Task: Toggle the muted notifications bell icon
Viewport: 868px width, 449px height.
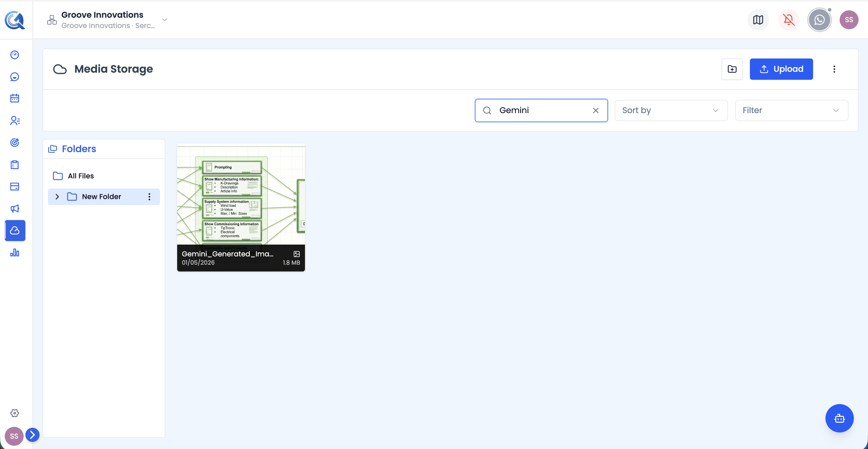Action: tap(789, 20)
